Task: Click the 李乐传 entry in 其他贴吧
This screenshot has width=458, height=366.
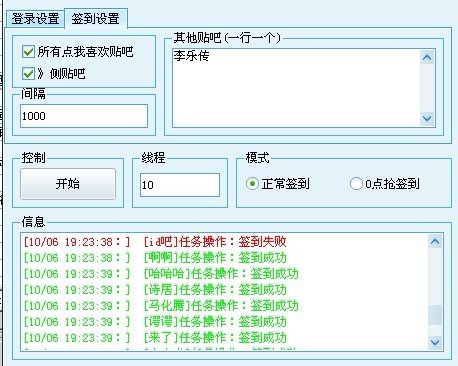Action: (x=191, y=56)
